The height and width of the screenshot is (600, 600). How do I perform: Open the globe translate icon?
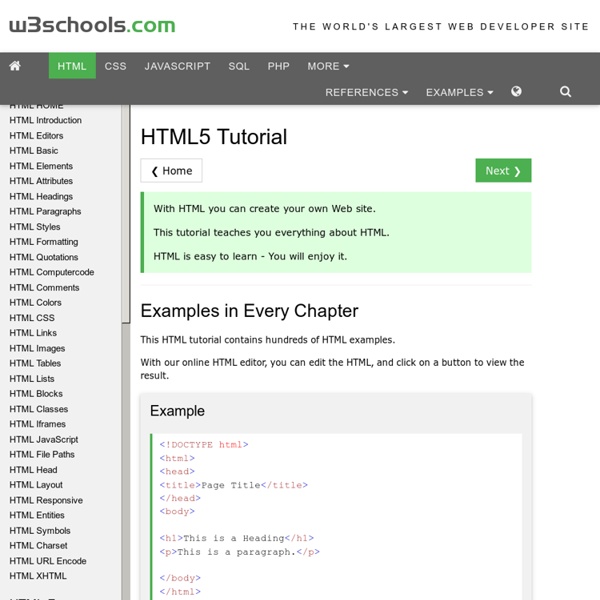[x=516, y=91]
